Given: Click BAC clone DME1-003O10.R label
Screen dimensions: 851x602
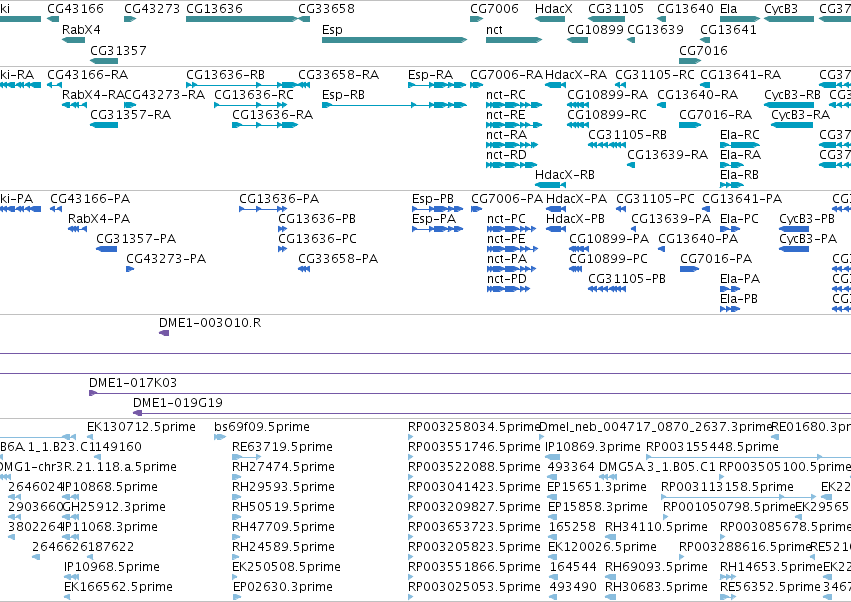Looking at the screenshot, I should tap(210, 323).
